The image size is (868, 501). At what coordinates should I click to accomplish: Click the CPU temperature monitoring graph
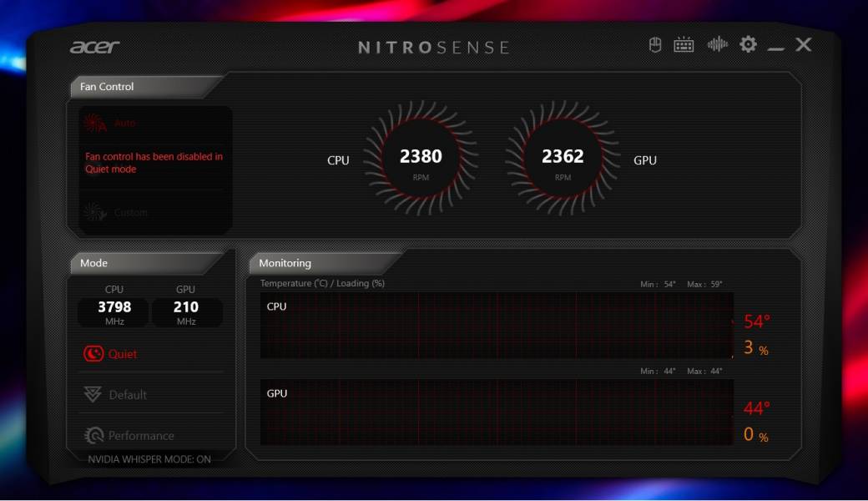coord(497,326)
